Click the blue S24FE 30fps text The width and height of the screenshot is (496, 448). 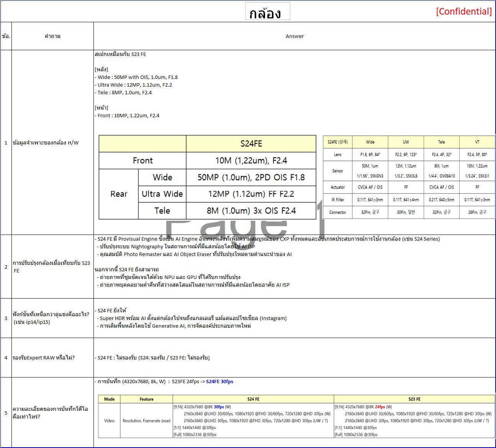click(x=220, y=381)
